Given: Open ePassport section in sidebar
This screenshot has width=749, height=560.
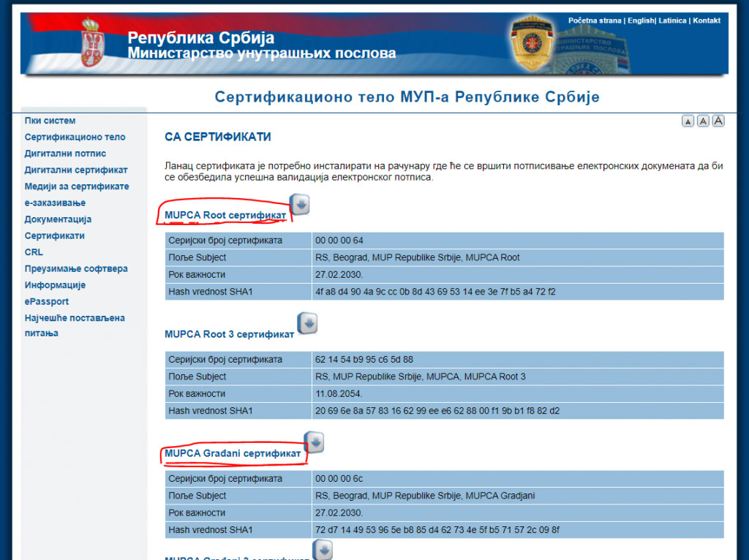Looking at the screenshot, I should (x=47, y=301).
